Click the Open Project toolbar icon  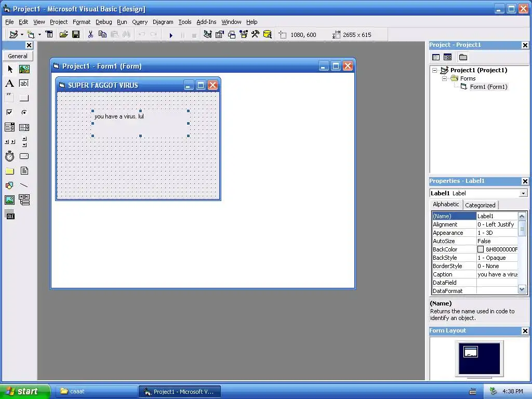click(63, 34)
